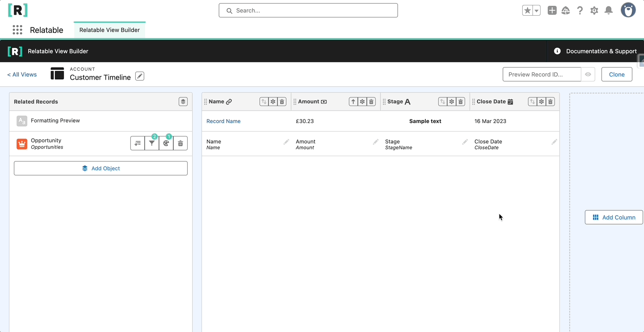The width and height of the screenshot is (644, 332).
Task: Open the notifications bell
Action: (x=609, y=10)
